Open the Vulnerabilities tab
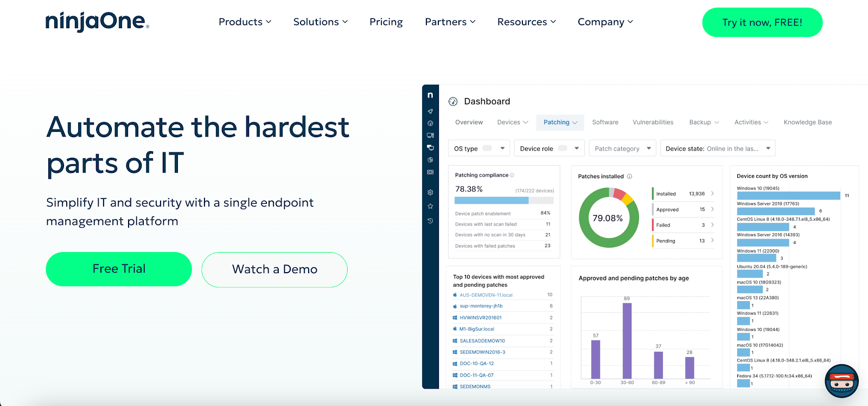Image resolution: width=868 pixels, height=406 pixels. click(x=653, y=123)
